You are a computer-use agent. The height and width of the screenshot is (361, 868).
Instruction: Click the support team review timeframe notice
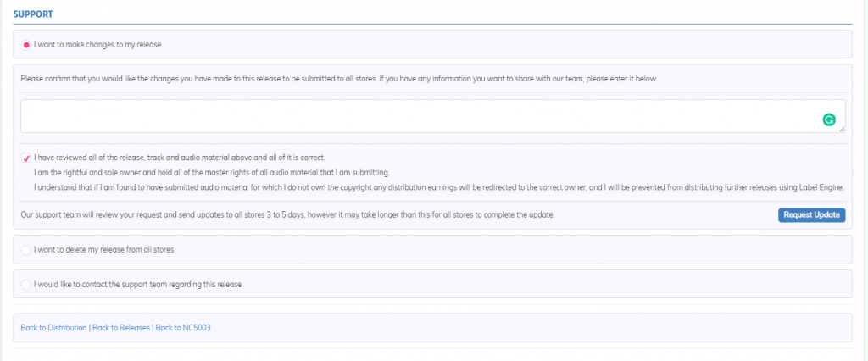coord(287,215)
